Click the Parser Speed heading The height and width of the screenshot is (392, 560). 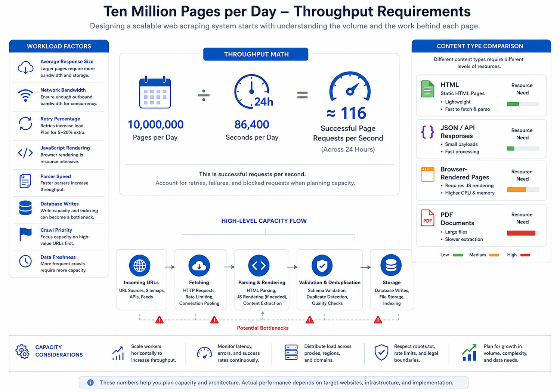coord(56,176)
